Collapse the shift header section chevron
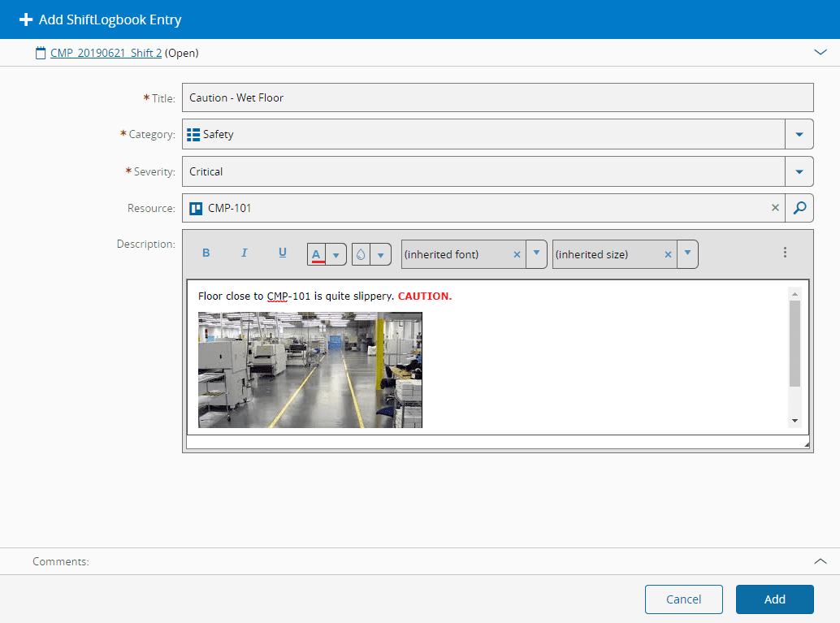 click(x=820, y=53)
